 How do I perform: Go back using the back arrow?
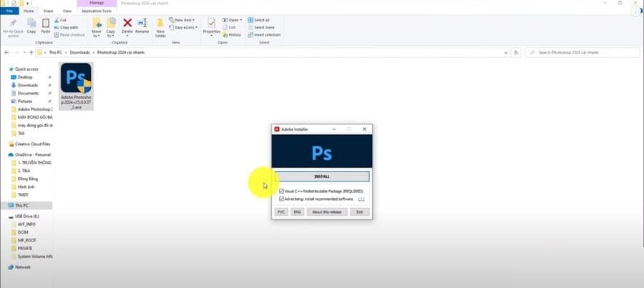[x=6, y=52]
